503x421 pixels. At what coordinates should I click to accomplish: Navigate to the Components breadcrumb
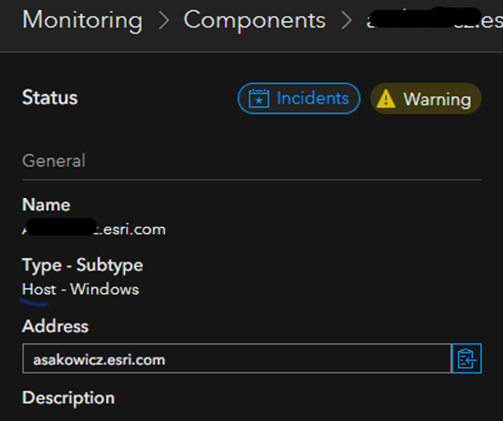click(x=255, y=20)
